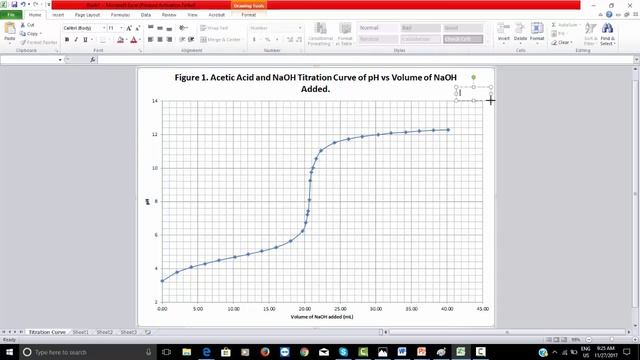Open the File tab
Viewport: 640px width, 360px height.
coord(11,15)
